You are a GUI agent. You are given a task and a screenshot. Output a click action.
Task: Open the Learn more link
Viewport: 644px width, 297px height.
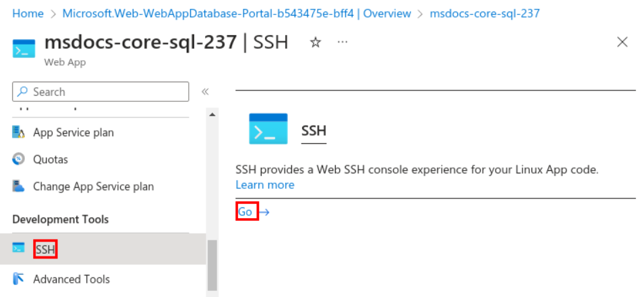(x=265, y=185)
